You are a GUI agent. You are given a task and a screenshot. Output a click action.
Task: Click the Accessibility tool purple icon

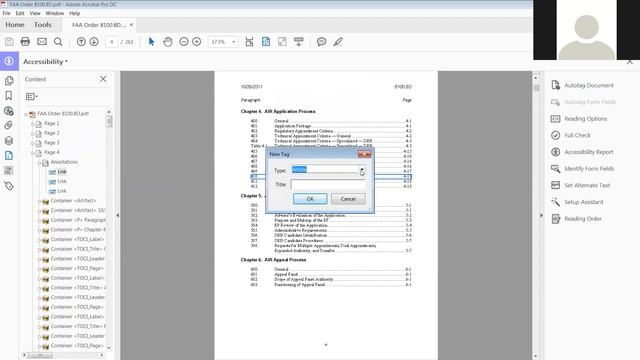click(x=9, y=61)
